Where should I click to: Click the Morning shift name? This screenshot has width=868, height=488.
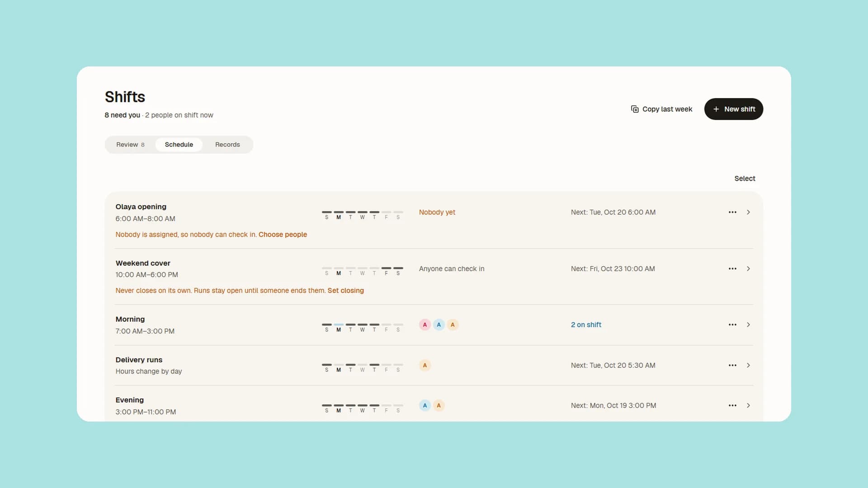pyautogui.click(x=130, y=319)
